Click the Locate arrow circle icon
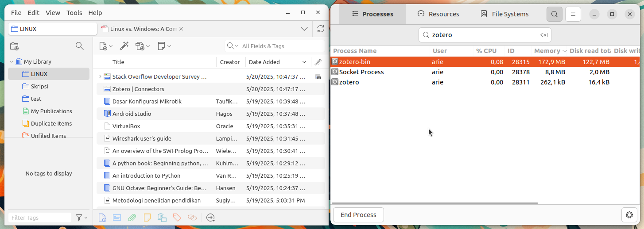This screenshot has width=644, height=229. pyautogui.click(x=210, y=217)
